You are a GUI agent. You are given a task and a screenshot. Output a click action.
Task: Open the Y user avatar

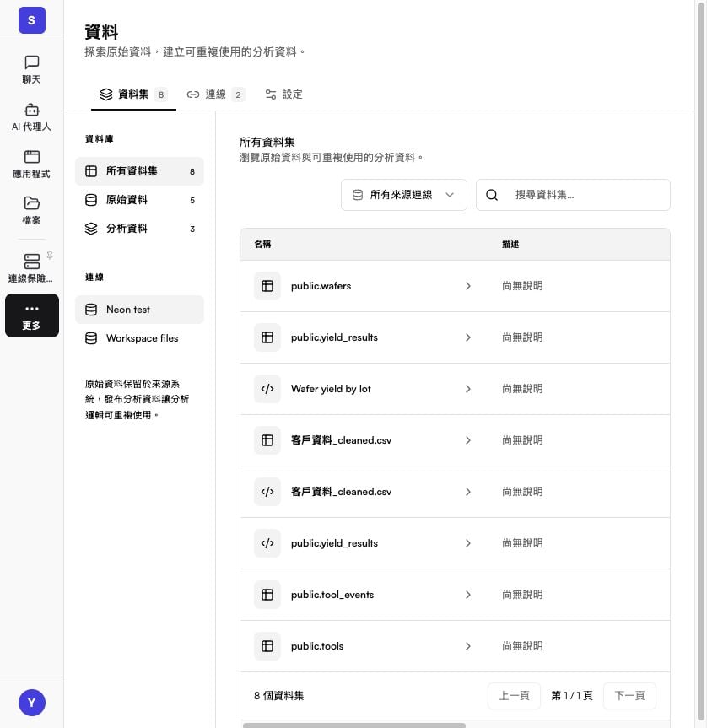[x=31, y=703]
